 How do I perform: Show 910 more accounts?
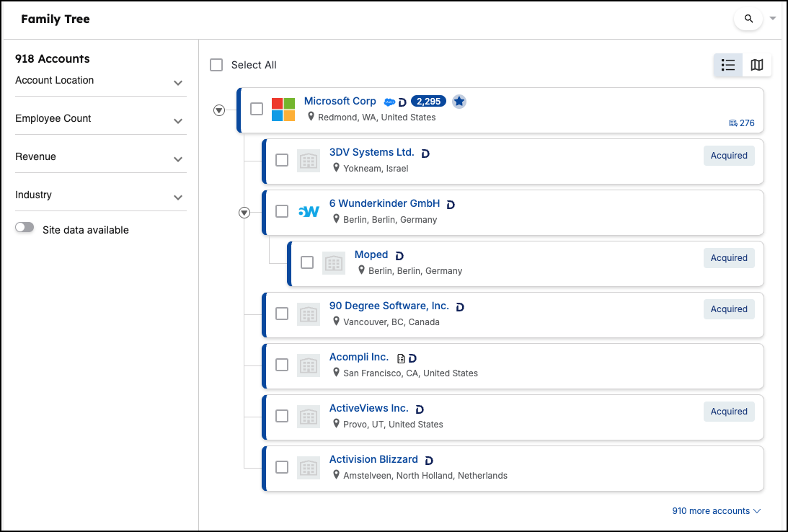(717, 511)
